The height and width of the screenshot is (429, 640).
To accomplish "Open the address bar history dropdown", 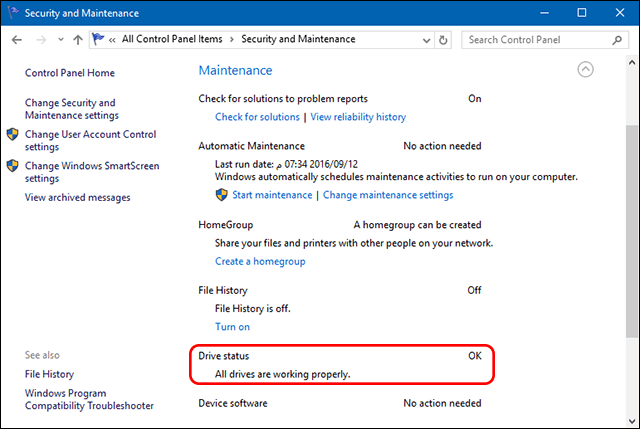I will click(x=426, y=40).
